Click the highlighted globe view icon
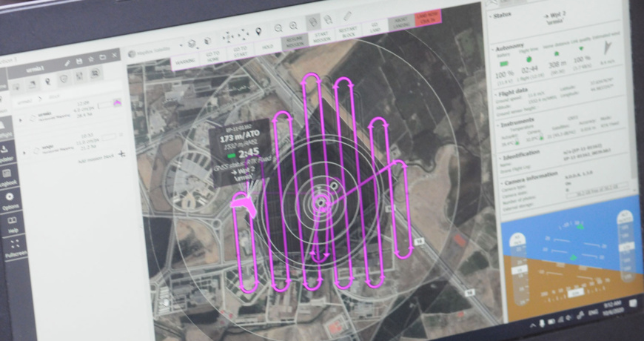This screenshot has width=644, height=341. 312,21
